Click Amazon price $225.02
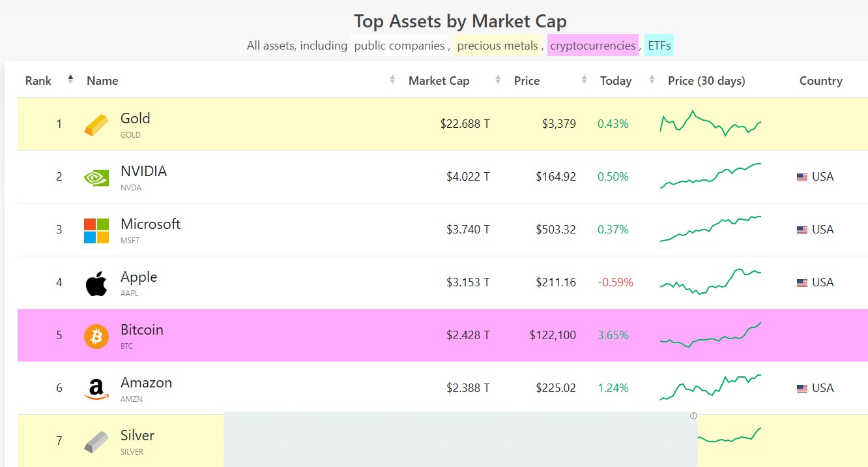The height and width of the screenshot is (467, 868). coord(556,388)
